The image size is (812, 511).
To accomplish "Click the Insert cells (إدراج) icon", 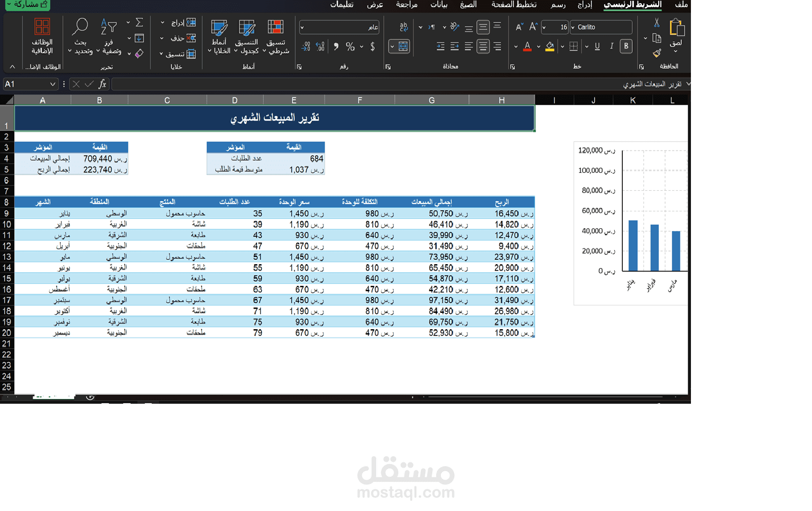I will (191, 23).
